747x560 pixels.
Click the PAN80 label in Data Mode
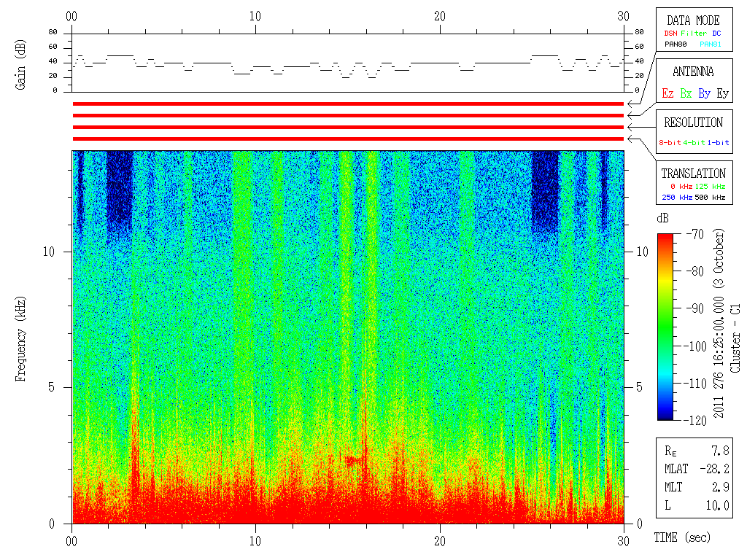click(x=676, y=44)
